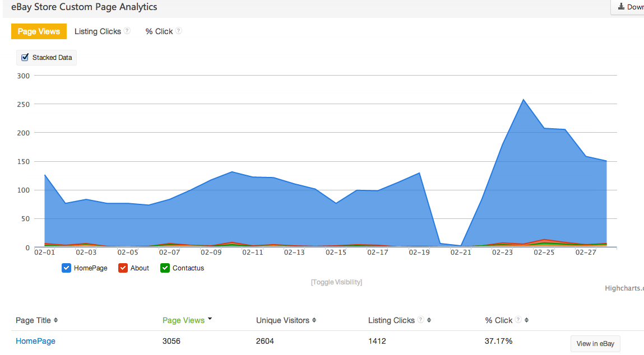Screen dimensions: 644x355
Task: Open the HomePage link in the table
Action: [35, 341]
